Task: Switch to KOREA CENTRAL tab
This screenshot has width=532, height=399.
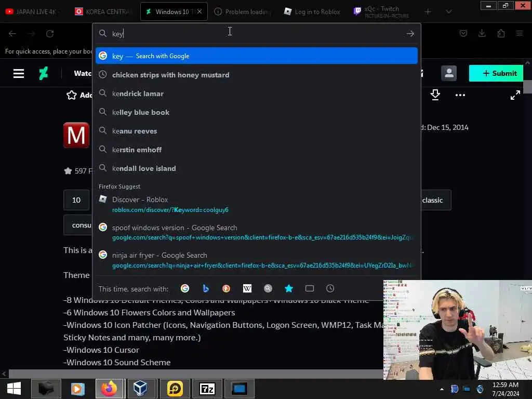Action: tap(103, 11)
